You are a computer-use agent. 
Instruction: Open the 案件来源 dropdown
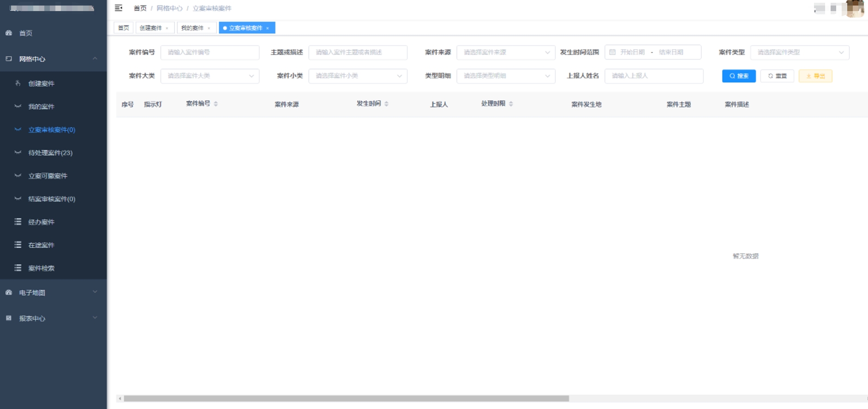pos(505,52)
